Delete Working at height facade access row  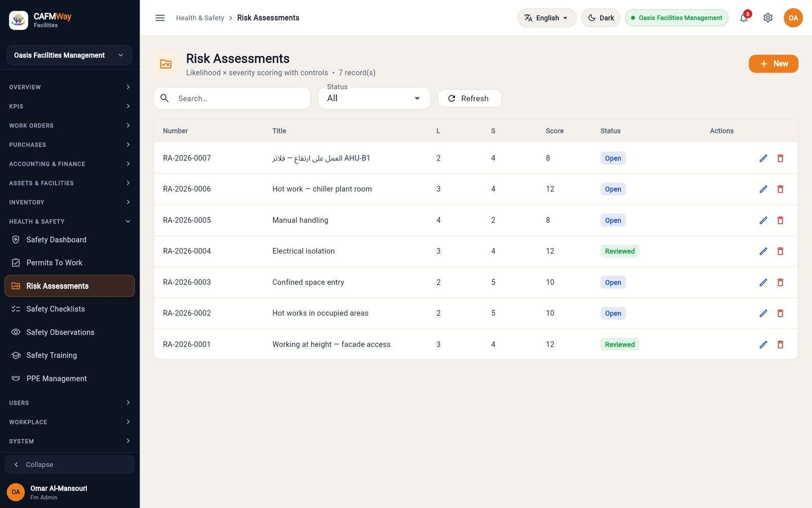coord(781,344)
